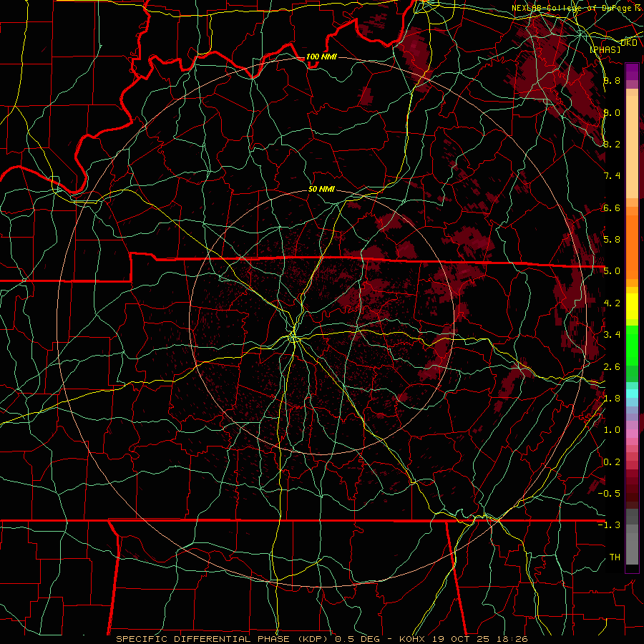This screenshot has width=644, height=644.
Task: Click the yellow segment of color bar
Action: (x=632, y=306)
